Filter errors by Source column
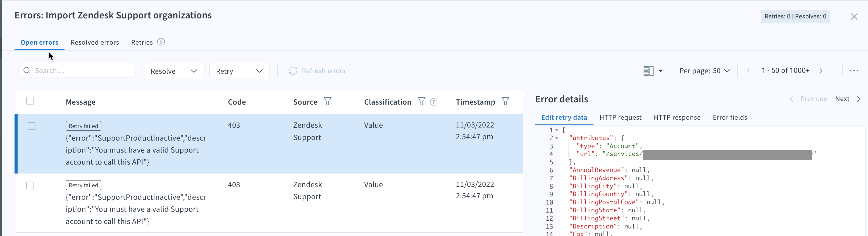This screenshot has height=236, width=868. [328, 101]
